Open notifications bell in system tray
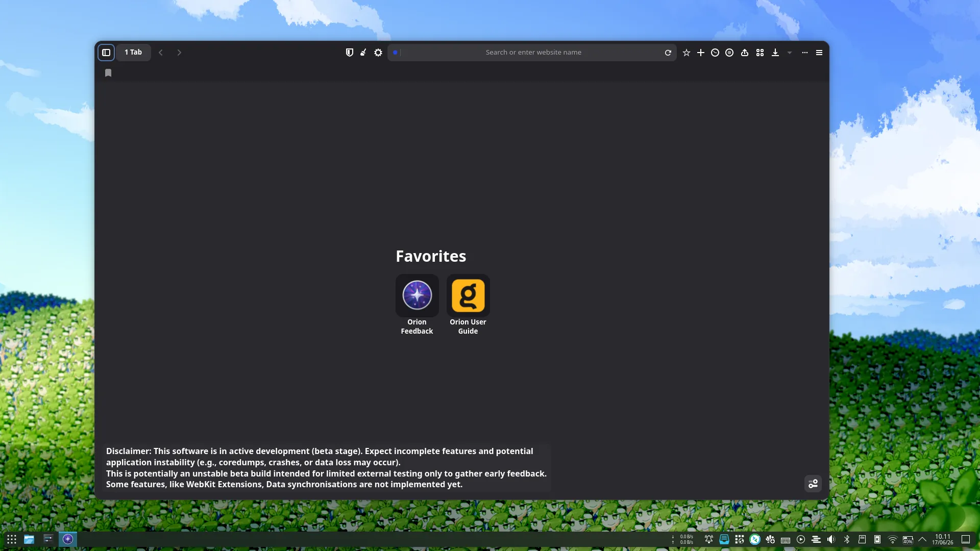The width and height of the screenshot is (980, 551). pyautogui.click(x=709, y=539)
